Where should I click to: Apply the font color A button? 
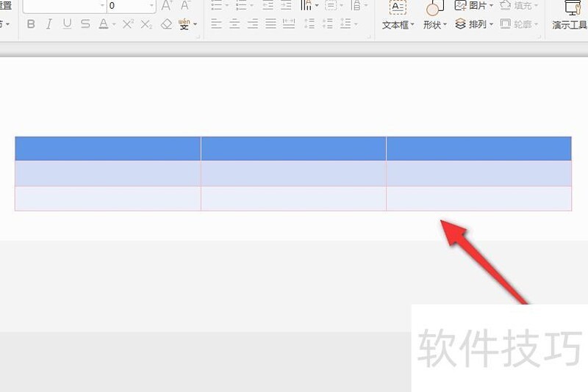tap(104, 24)
